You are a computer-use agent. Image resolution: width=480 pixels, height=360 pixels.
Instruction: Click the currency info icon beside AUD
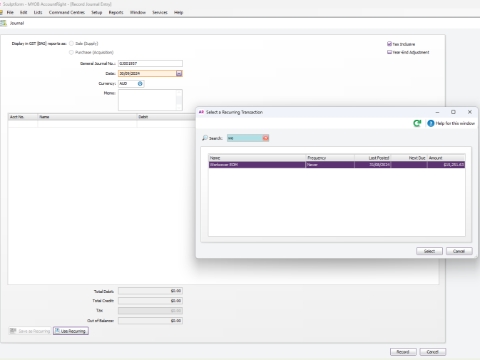[x=140, y=84]
